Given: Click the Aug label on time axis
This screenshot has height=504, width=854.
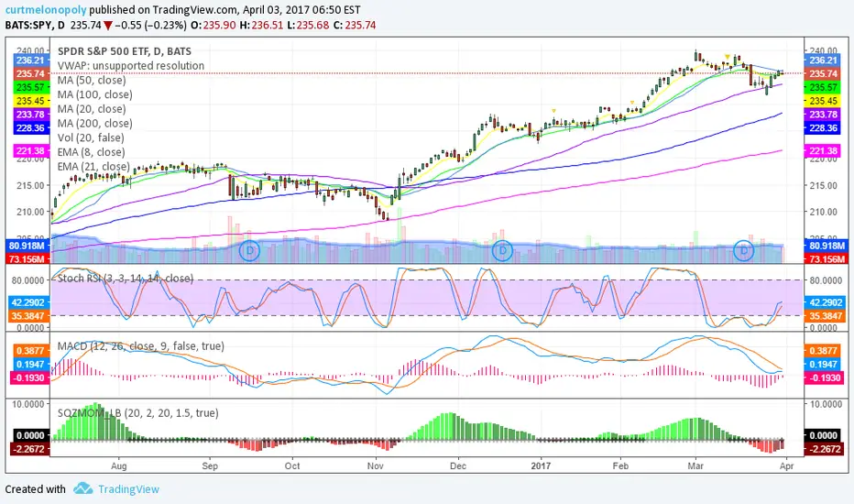Looking at the screenshot, I should [119, 466].
